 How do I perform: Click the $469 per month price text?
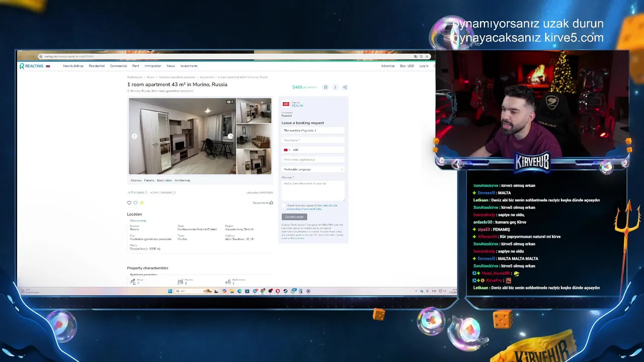click(x=304, y=87)
